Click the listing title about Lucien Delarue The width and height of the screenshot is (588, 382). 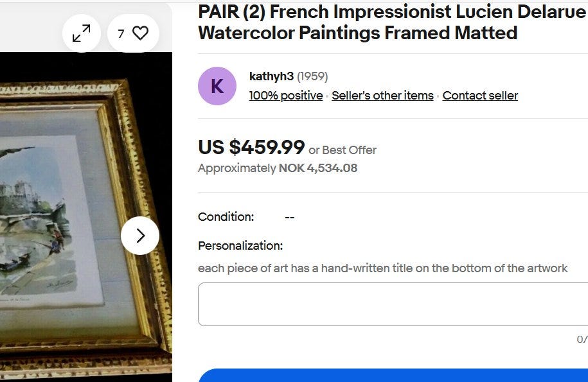point(392,22)
